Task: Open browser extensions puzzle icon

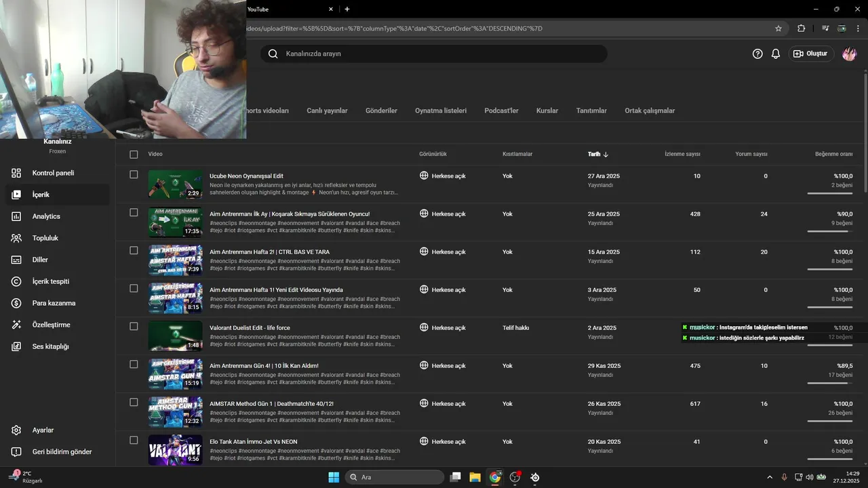Action: pyautogui.click(x=802, y=28)
